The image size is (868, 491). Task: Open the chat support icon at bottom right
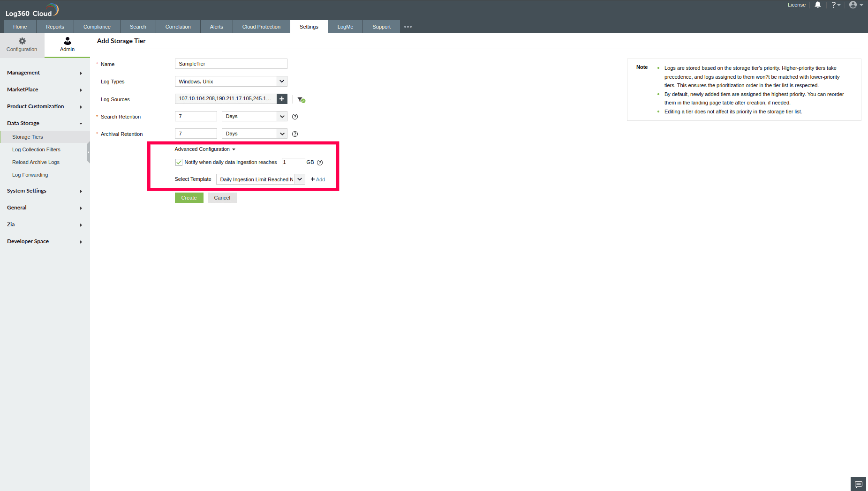[x=858, y=484]
